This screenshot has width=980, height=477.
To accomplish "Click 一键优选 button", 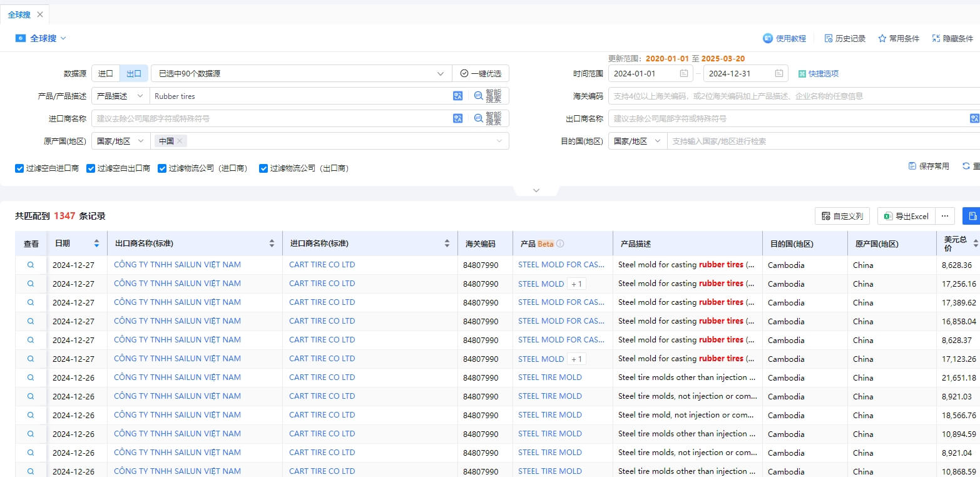I will 481,73.
